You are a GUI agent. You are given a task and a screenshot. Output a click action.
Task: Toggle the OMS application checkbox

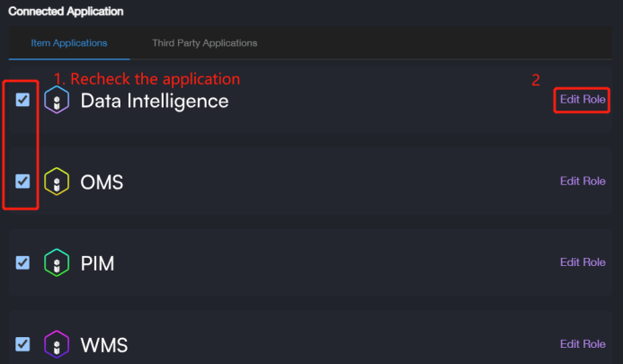23,182
